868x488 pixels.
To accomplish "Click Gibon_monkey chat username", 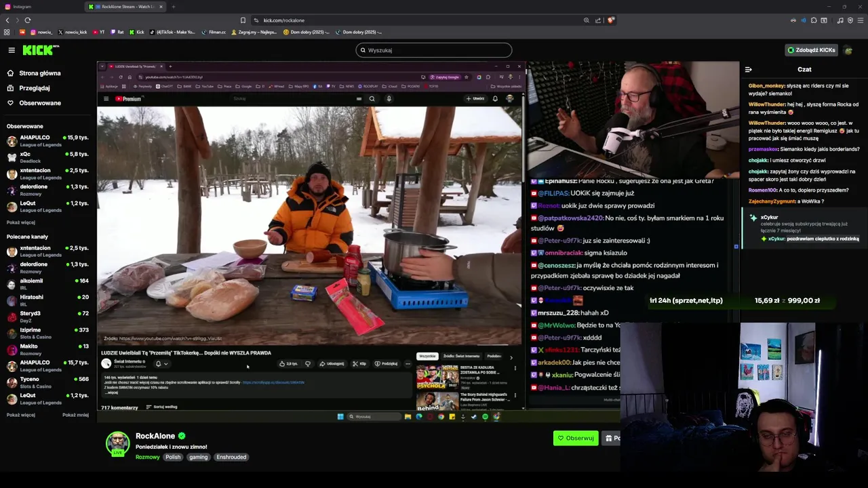I will pos(766,86).
